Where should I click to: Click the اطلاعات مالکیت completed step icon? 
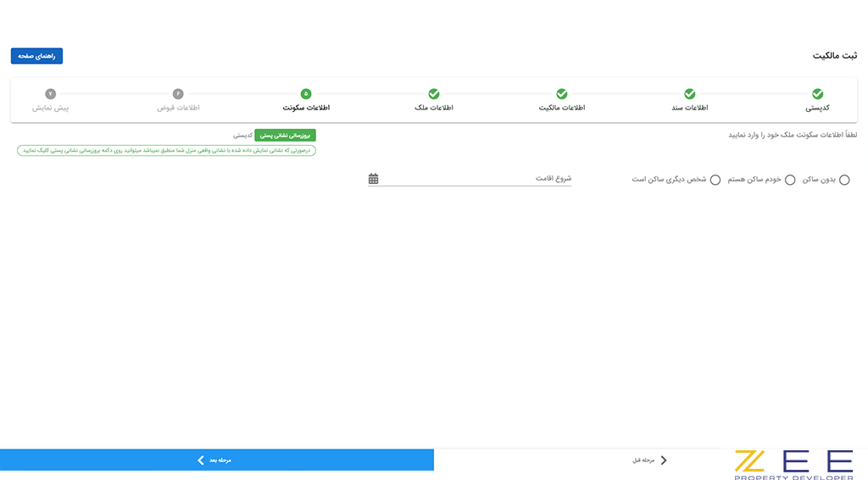562,94
